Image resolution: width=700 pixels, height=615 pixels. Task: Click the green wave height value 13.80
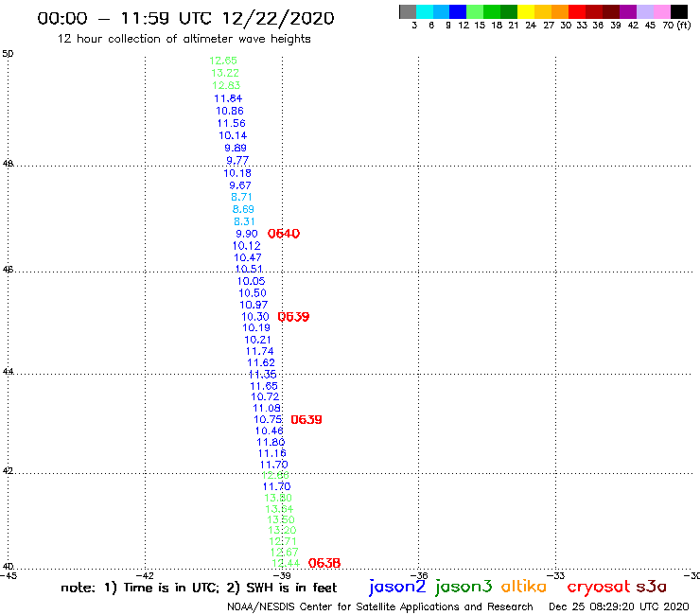(278, 498)
